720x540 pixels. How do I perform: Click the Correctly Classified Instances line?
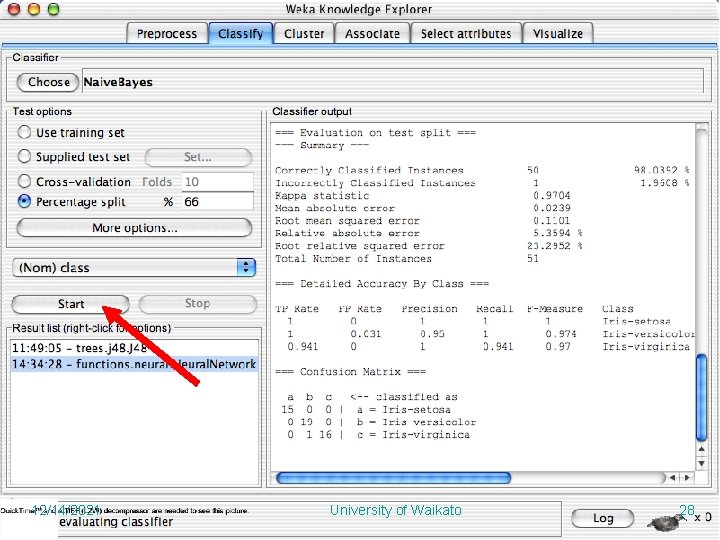(x=482, y=170)
